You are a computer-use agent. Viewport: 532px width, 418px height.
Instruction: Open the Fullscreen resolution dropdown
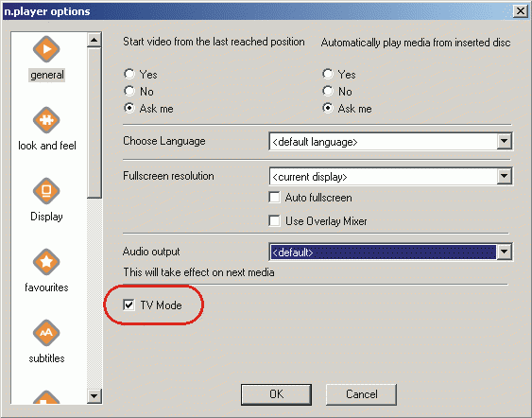point(505,176)
